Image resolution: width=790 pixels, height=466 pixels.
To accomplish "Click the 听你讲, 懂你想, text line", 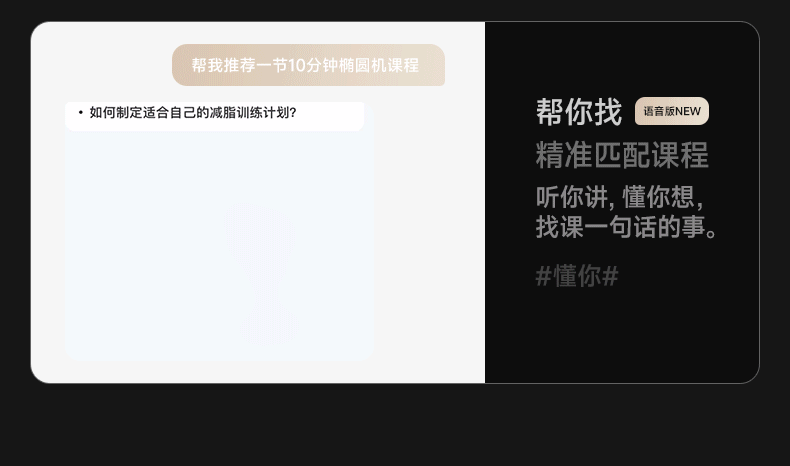I will [620, 196].
